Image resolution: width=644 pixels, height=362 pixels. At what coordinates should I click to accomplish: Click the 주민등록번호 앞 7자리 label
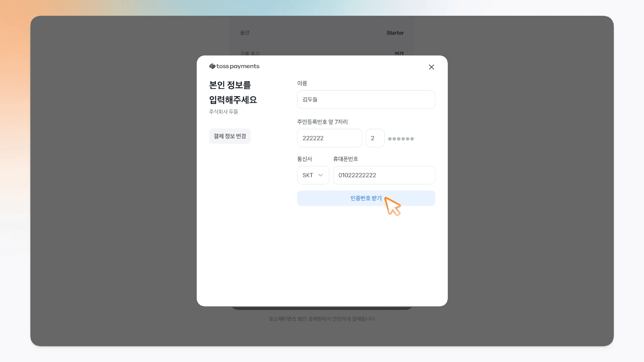coord(322,122)
